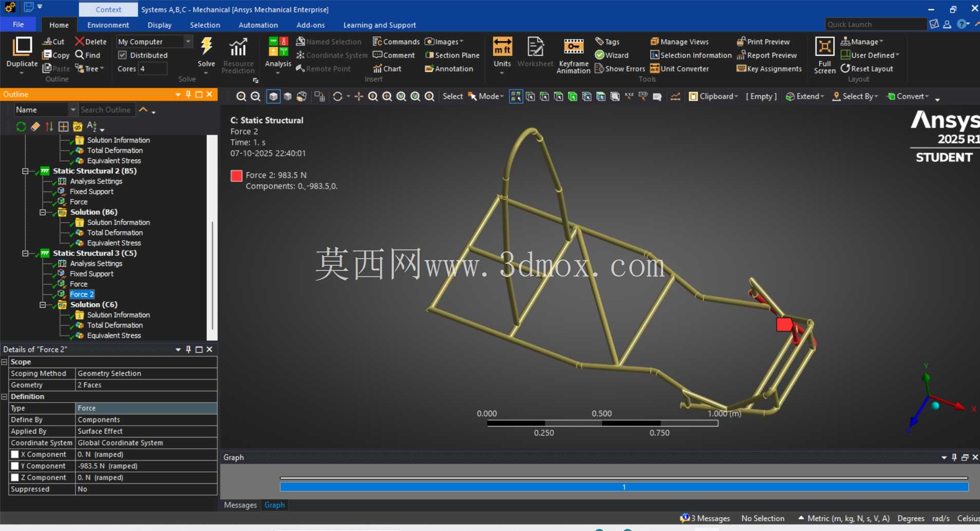Click the expand-all grid icon in the Outline toolbar

pyautogui.click(x=63, y=126)
